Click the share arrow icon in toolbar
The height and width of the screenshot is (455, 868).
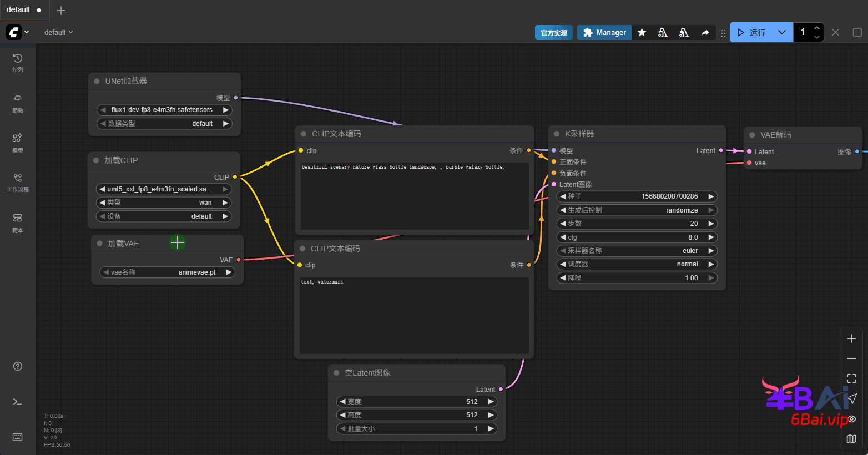click(705, 33)
